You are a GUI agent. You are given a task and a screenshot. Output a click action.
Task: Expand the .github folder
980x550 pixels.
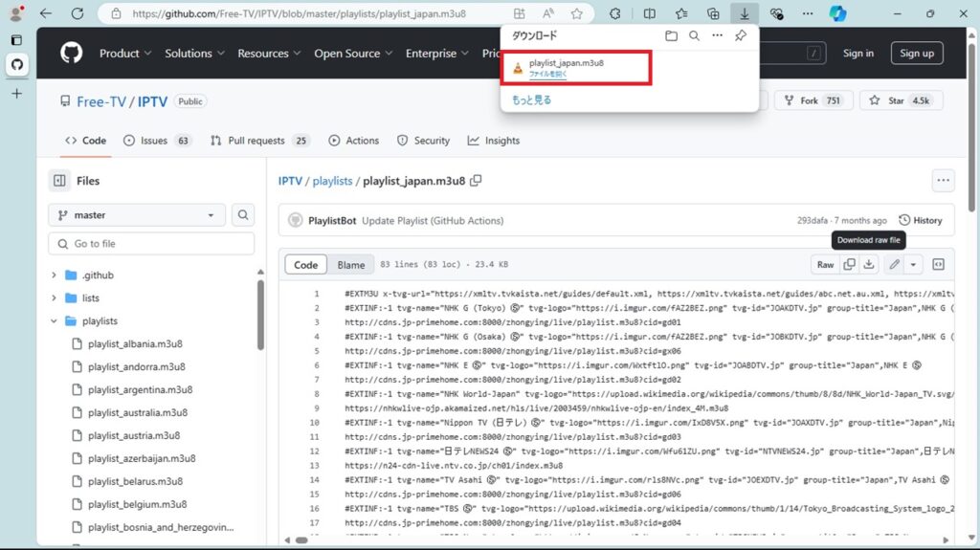[x=54, y=275]
